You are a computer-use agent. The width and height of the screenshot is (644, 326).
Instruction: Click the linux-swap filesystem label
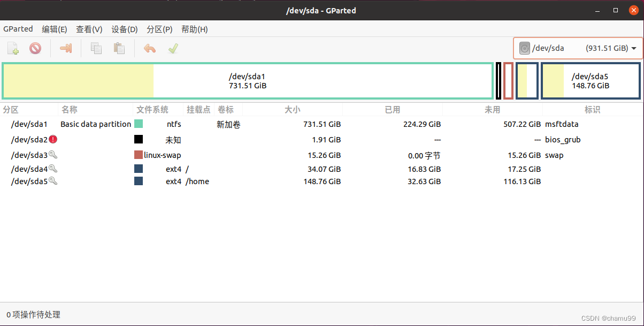click(x=163, y=155)
